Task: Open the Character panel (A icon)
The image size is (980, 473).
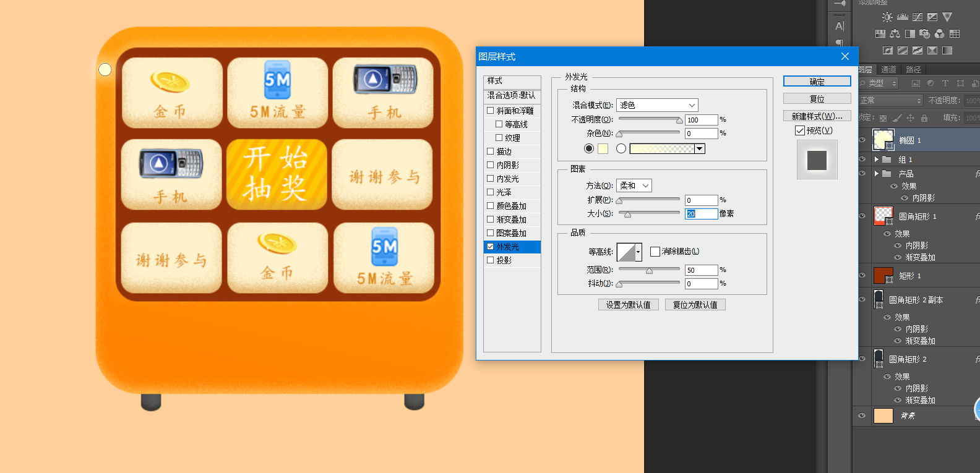Action: tap(840, 26)
